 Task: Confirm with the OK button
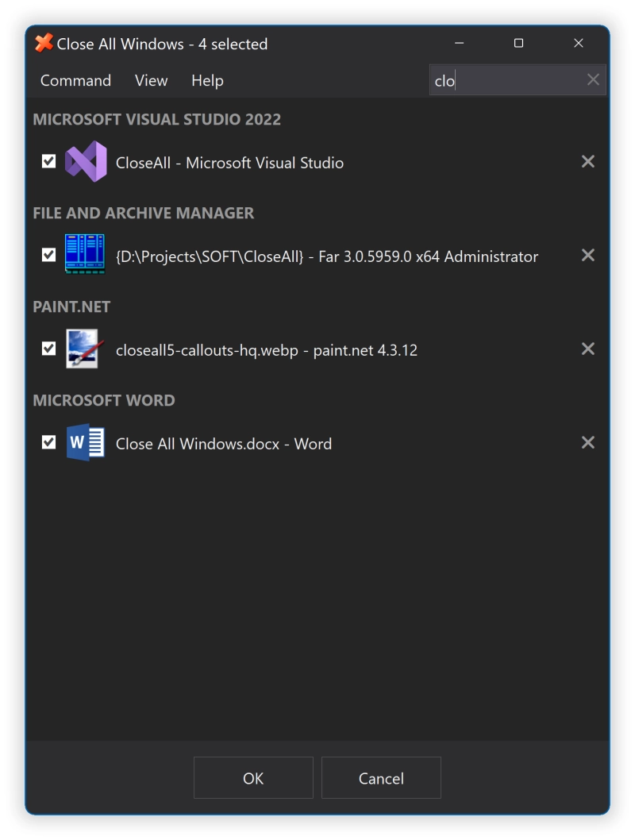point(253,778)
